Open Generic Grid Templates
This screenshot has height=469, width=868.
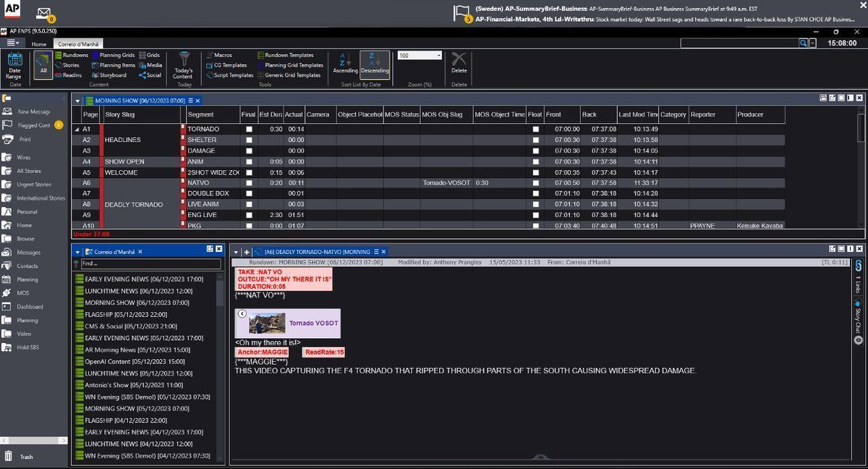click(289, 75)
